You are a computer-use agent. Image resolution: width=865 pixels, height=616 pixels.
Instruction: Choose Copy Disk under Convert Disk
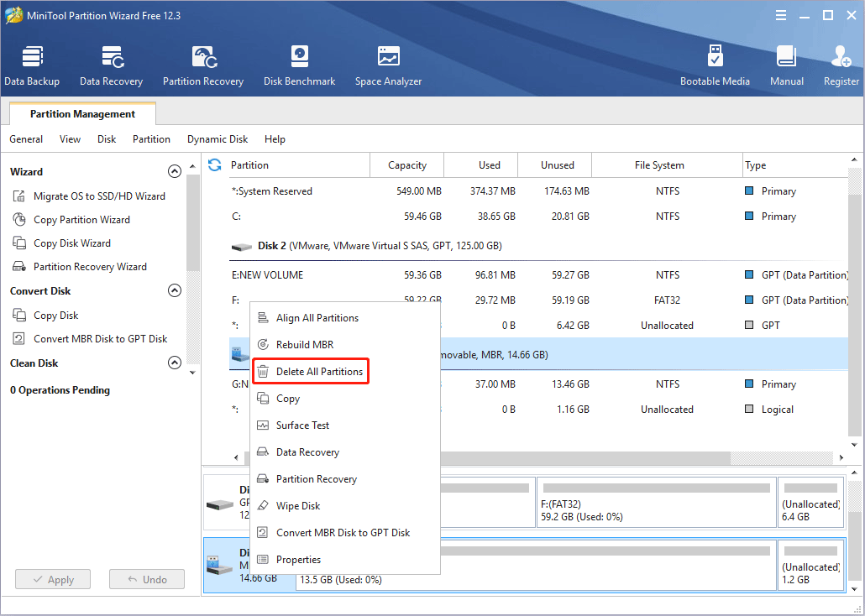pos(45,316)
